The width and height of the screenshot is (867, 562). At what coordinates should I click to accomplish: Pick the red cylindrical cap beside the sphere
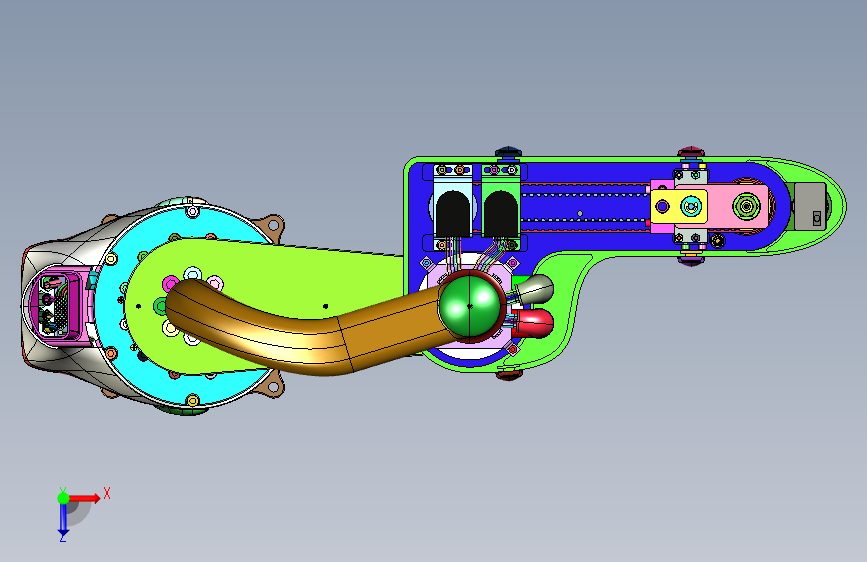pos(534,324)
